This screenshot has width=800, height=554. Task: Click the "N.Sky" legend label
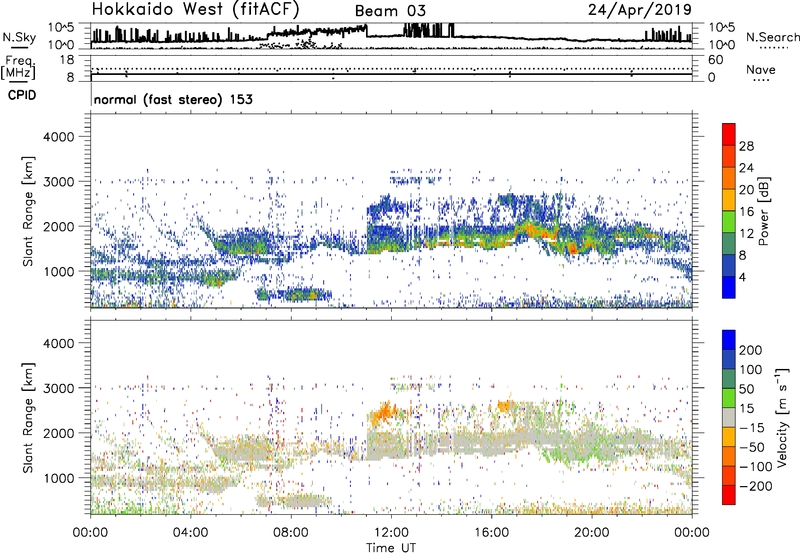coord(19,37)
